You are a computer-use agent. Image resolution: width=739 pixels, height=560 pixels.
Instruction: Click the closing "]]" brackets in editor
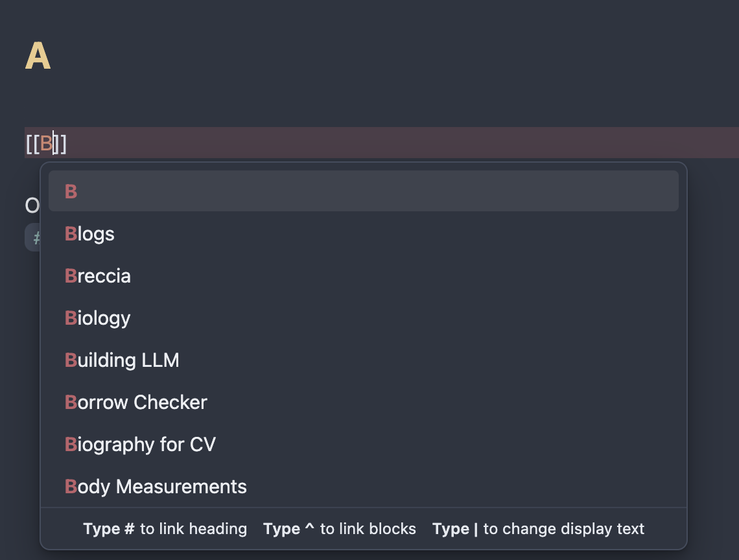tap(61, 143)
